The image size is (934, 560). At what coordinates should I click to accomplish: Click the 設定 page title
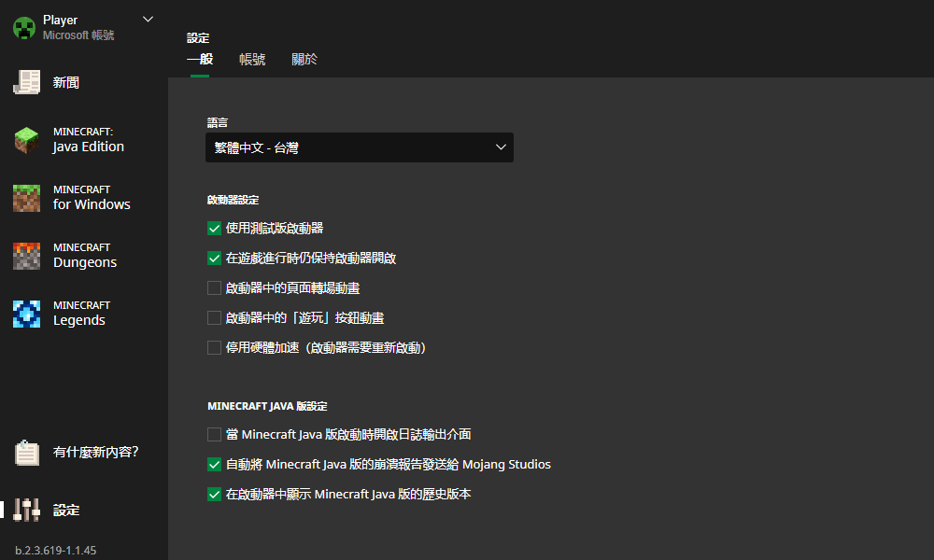tap(198, 38)
